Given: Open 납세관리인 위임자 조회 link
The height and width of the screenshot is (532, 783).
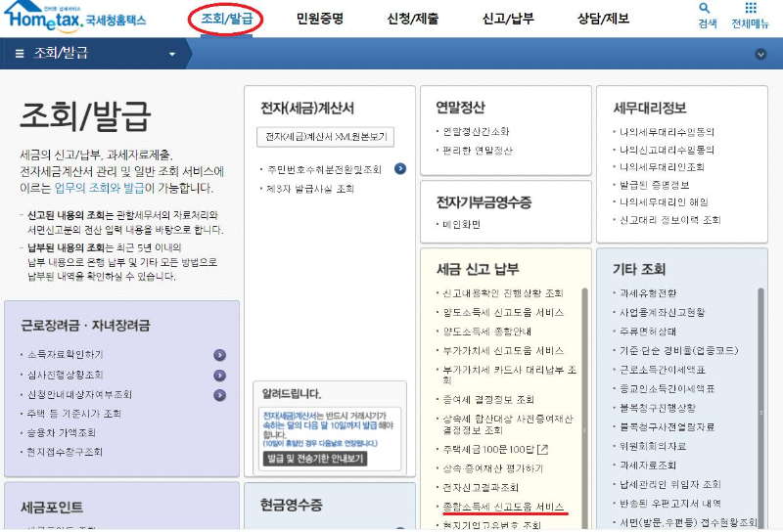Looking at the screenshot, I should coord(670,485).
